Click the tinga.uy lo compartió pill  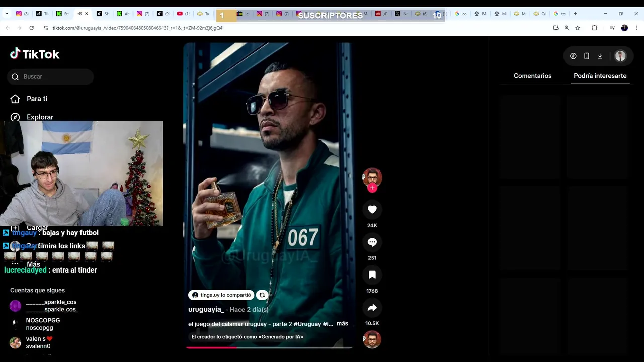click(x=221, y=295)
